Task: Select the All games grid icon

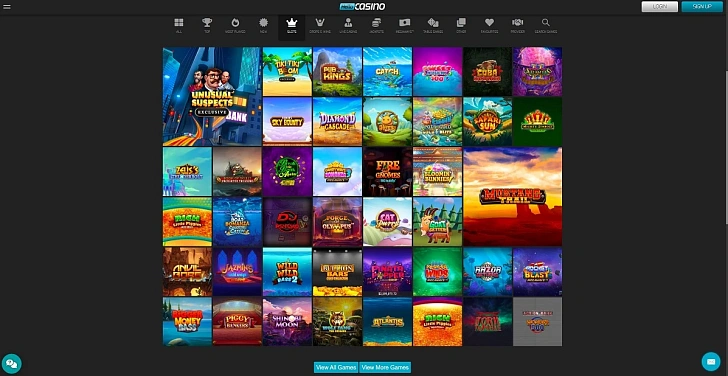Action: [179, 26]
